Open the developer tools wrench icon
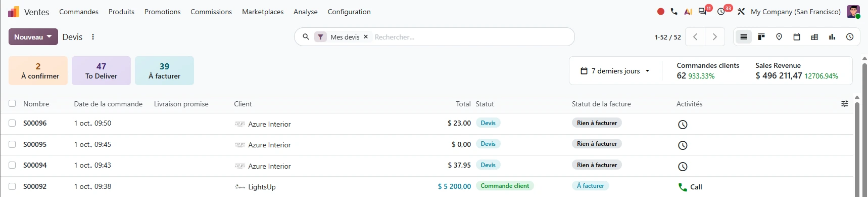The width and height of the screenshot is (868, 197). (741, 12)
